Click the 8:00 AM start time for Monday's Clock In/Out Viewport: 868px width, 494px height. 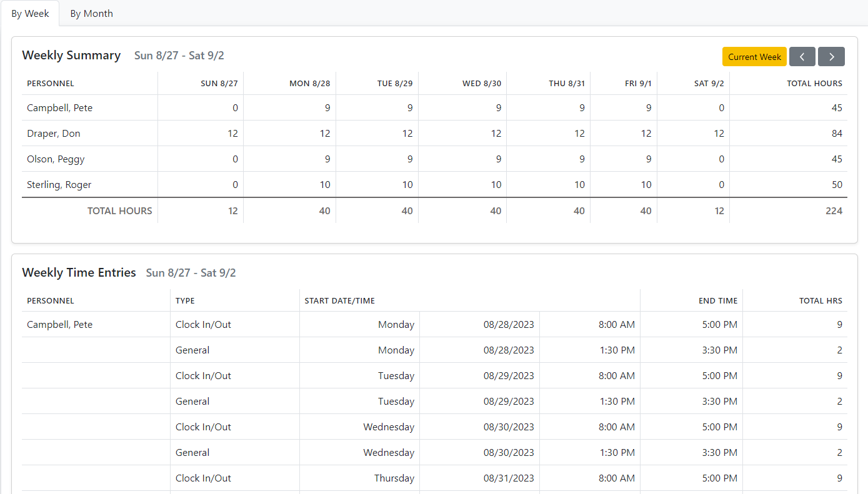click(617, 324)
